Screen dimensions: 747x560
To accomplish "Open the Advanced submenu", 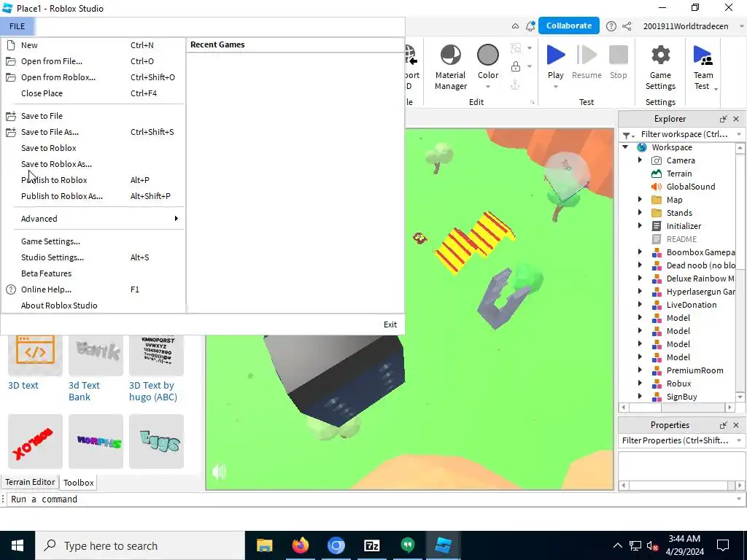I will pyautogui.click(x=93, y=219).
